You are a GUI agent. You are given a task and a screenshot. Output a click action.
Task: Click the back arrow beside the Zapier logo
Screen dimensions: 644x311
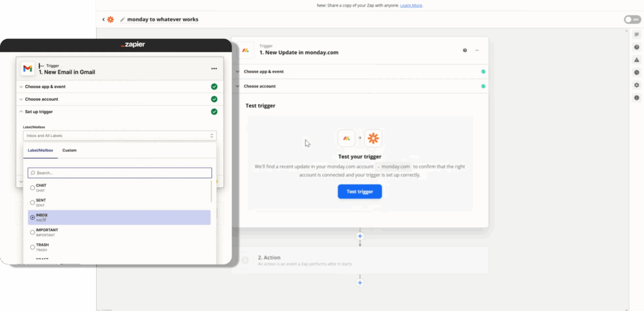pyautogui.click(x=104, y=19)
